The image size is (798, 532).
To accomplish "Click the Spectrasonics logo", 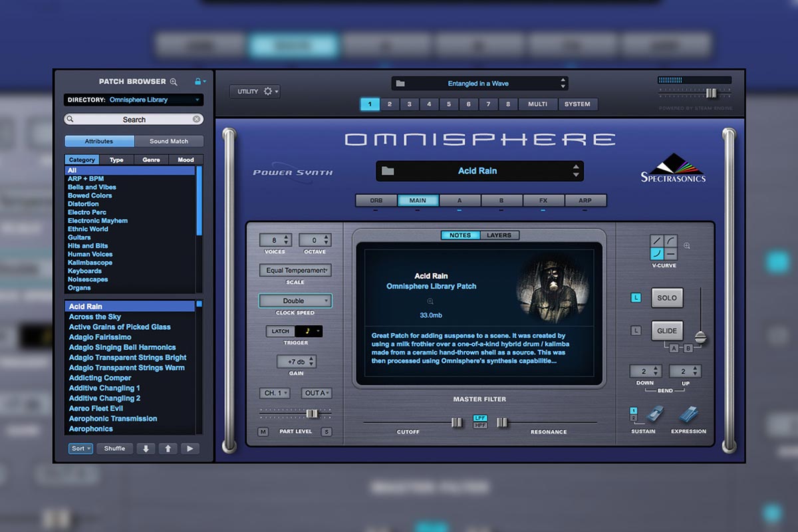I will click(673, 168).
